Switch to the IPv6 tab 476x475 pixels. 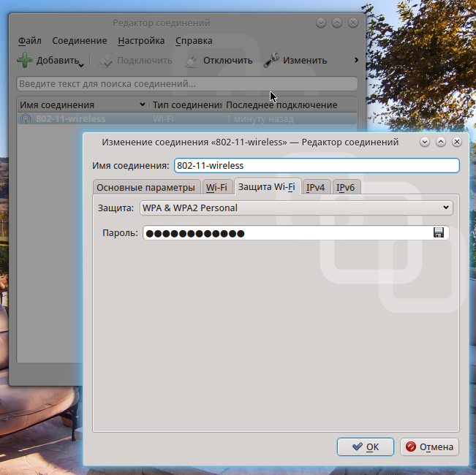pyautogui.click(x=345, y=187)
